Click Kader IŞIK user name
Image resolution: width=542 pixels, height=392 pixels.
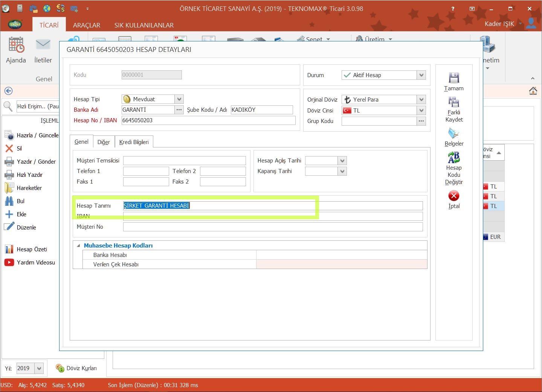point(499,24)
